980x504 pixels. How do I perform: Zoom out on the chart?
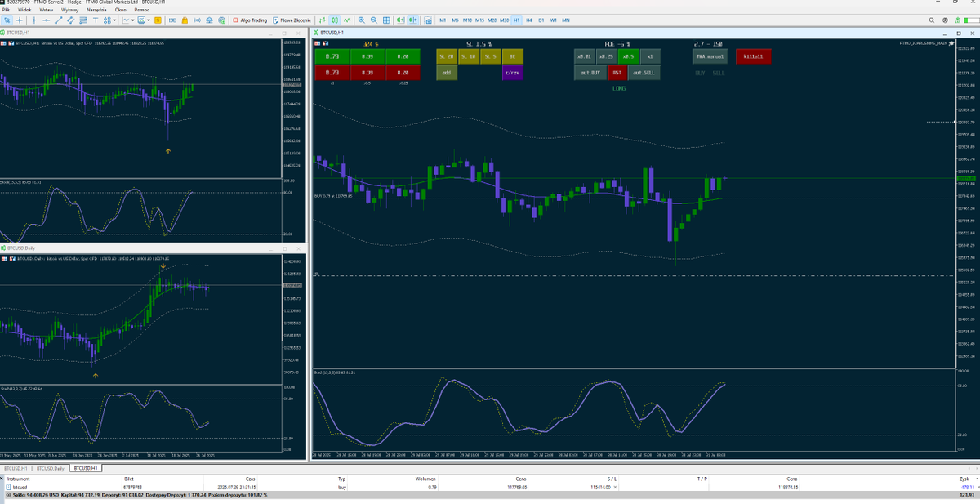(374, 20)
